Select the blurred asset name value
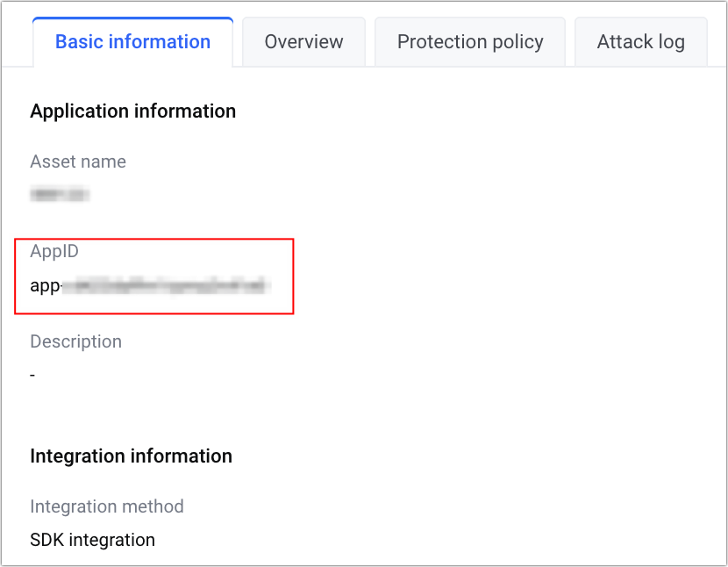Screen dimensions: 728x567 (61, 194)
